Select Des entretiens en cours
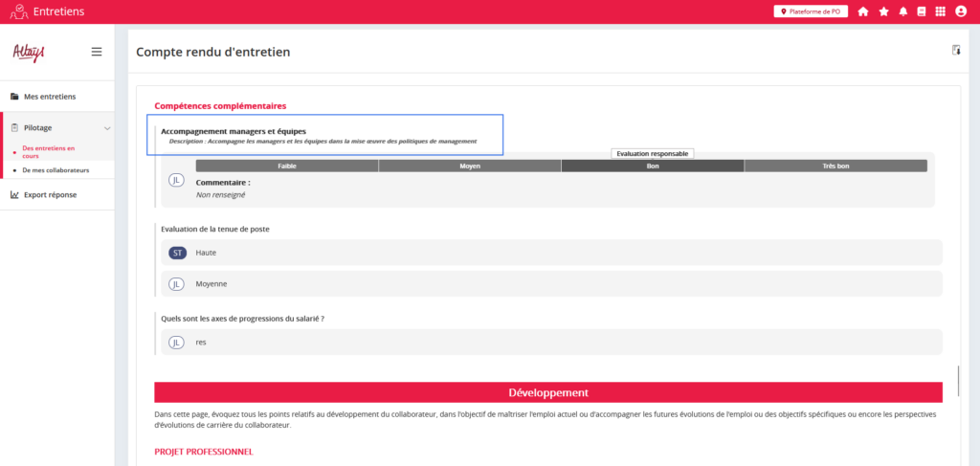The image size is (980, 466). pyautogui.click(x=48, y=152)
